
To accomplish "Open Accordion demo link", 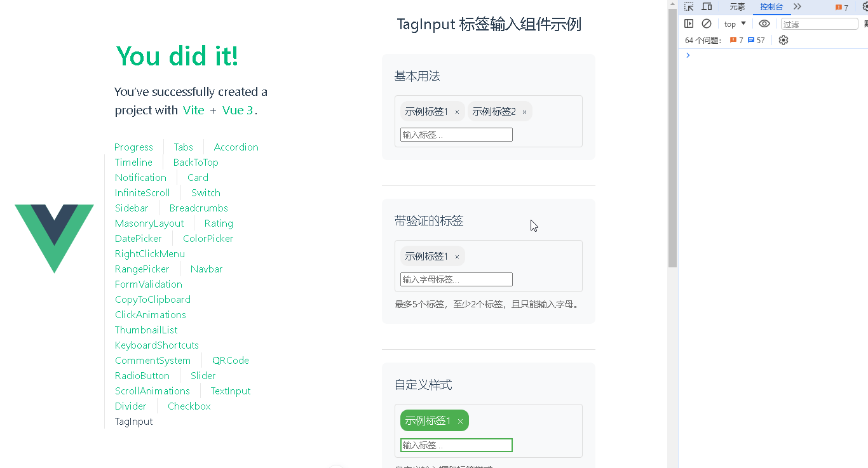I will 236,147.
